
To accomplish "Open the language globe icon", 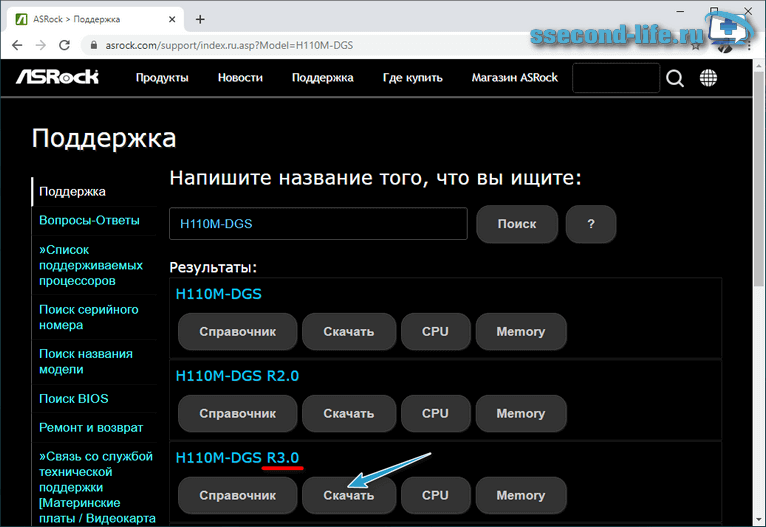I will click(708, 78).
